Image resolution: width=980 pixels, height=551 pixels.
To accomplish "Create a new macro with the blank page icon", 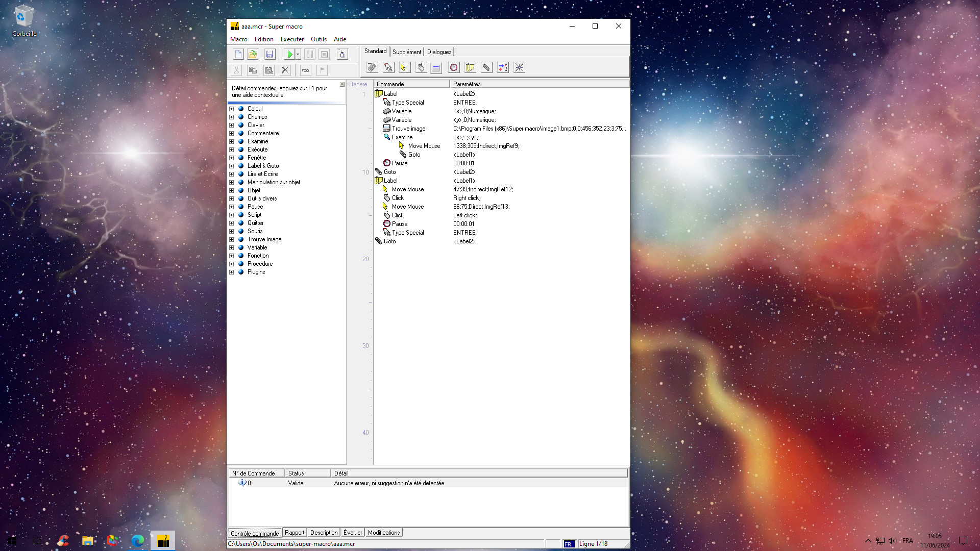I will [238, 54].
